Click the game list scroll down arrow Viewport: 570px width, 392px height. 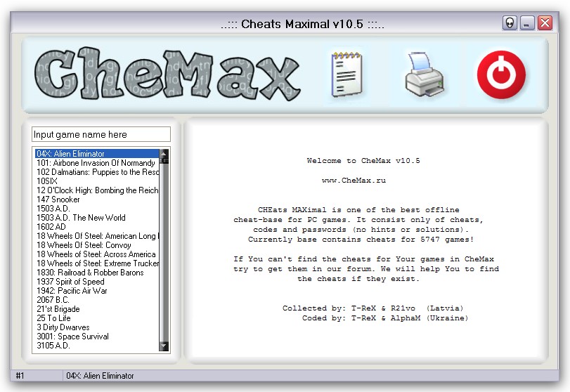point(164,346)
